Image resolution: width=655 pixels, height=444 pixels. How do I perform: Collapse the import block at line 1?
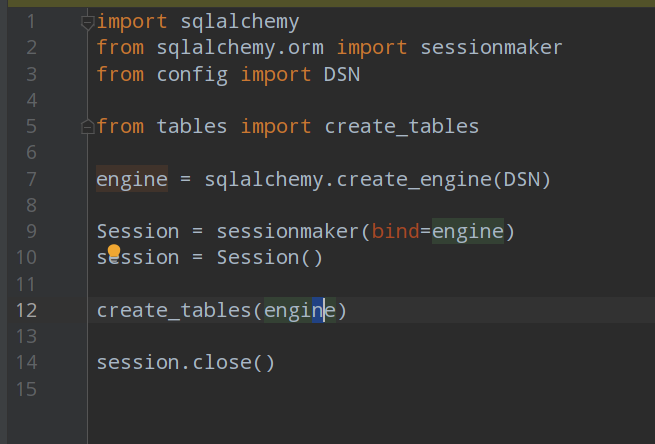click(90, 21)
